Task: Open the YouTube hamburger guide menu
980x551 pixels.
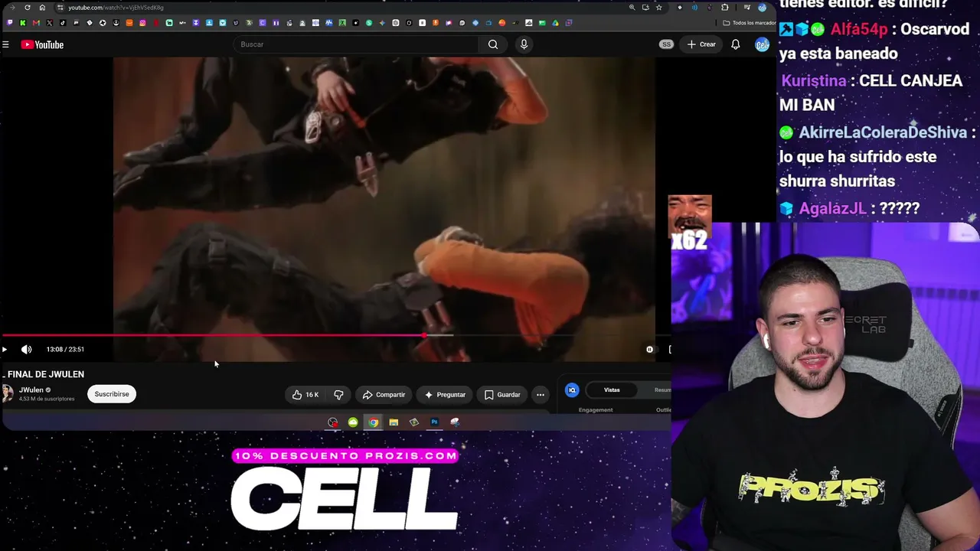Action: [5, 44]
